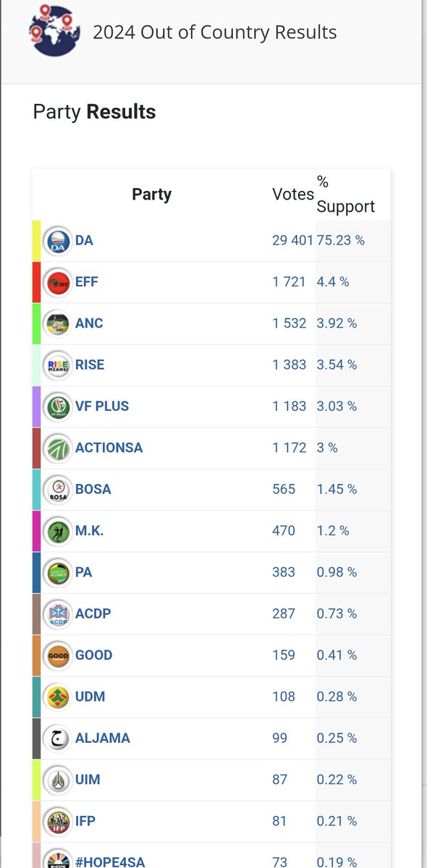This screenshot has height=868, width=427.
Task: Select the ALJAMA party logo
Action: pyautogui.click(x=57, y=739)
